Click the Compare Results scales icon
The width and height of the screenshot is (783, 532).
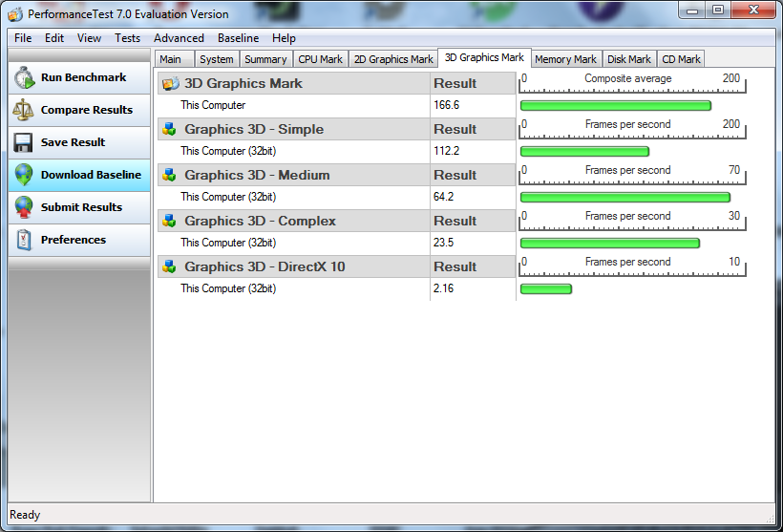click(x=23, y=110)
